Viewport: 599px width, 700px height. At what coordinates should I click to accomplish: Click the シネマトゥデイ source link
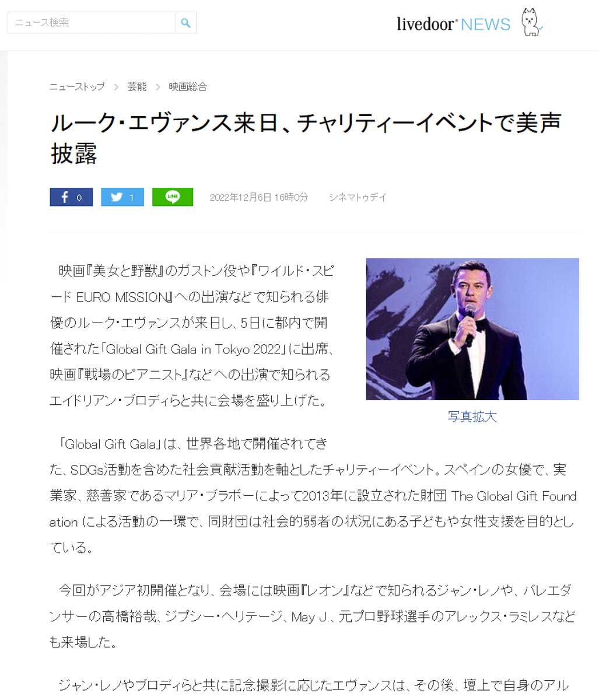358,197
